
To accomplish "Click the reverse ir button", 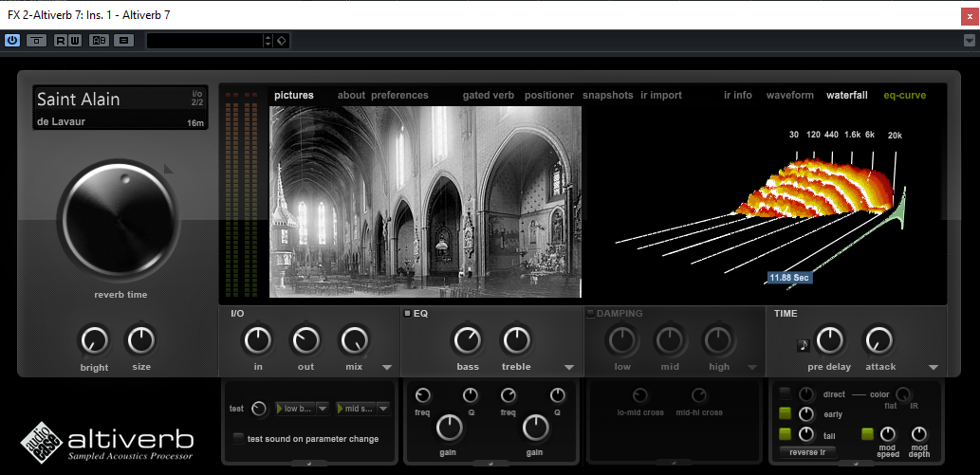I will tap(808, 452).
